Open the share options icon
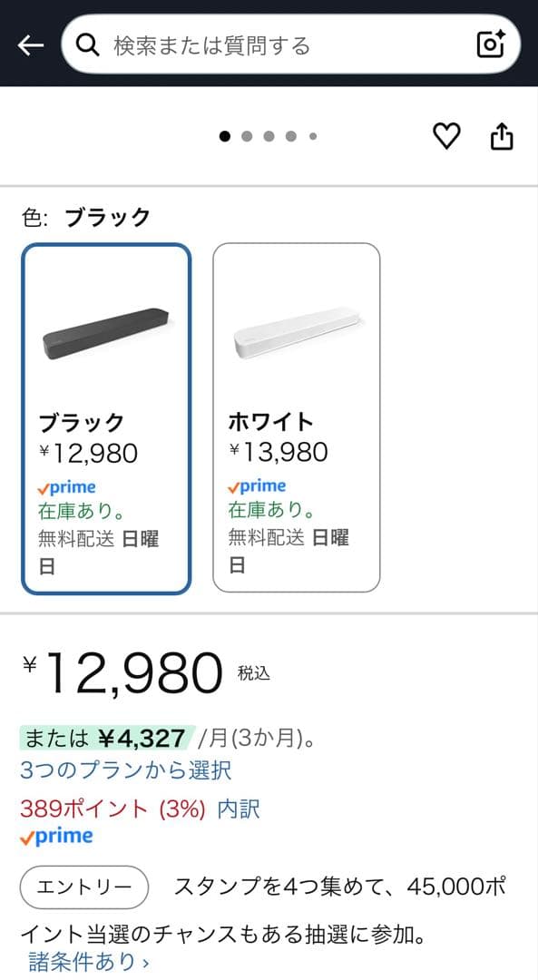 point(501,136)
